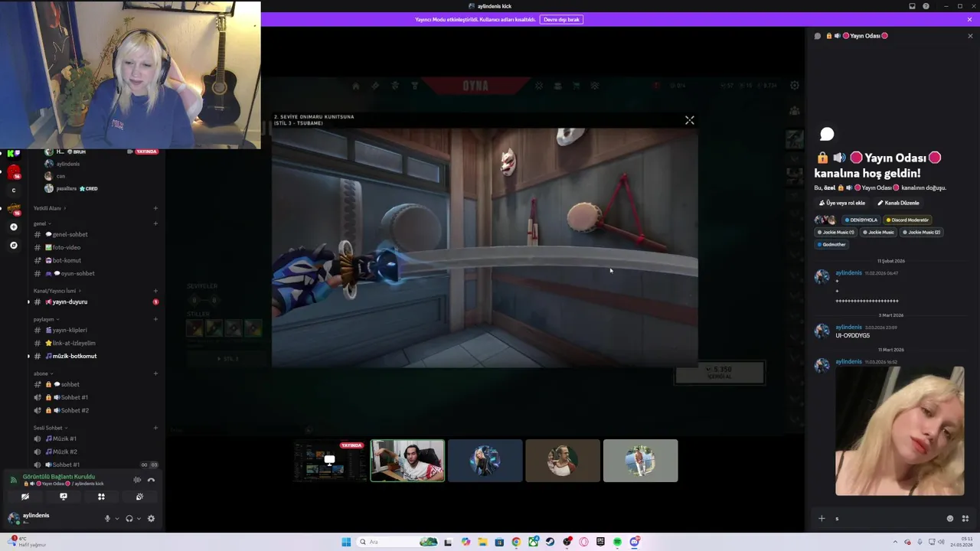Screen dimensions: 980x551
Task: Disconnect from voice with the hang-up icon
Action: [151, 480]
